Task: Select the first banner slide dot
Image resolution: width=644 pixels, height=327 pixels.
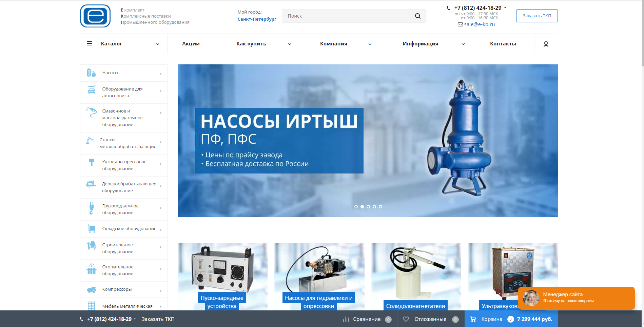Action: coord(356,207)
